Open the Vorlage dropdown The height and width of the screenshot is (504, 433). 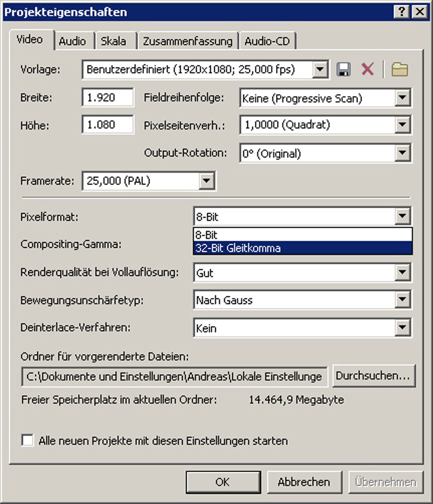point(320,69)
